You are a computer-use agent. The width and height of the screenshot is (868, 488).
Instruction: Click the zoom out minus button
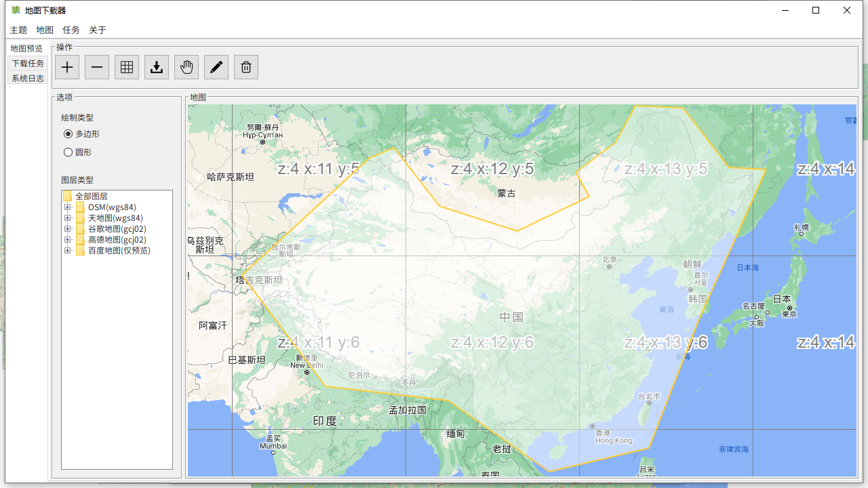click(x=97, y=67)
